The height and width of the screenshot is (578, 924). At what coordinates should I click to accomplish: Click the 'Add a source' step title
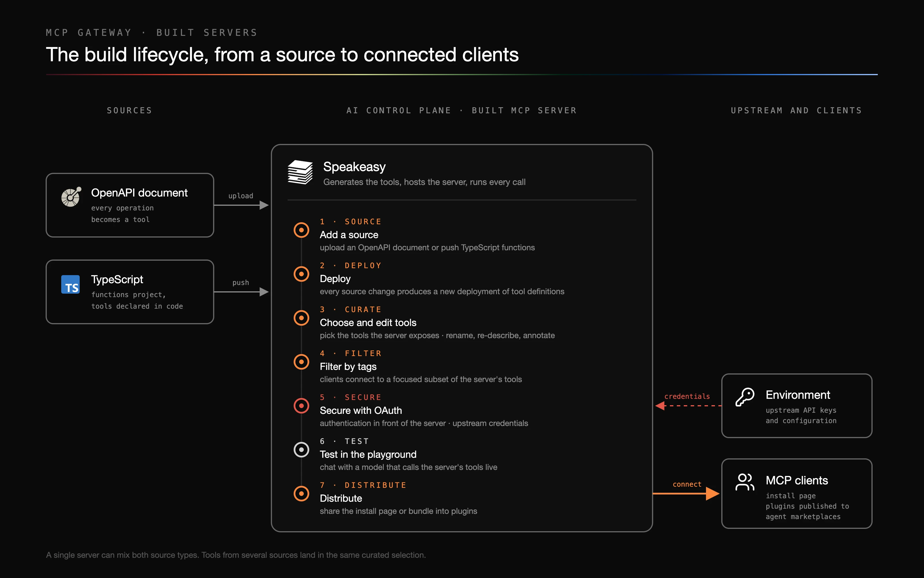tap(349, 235)
